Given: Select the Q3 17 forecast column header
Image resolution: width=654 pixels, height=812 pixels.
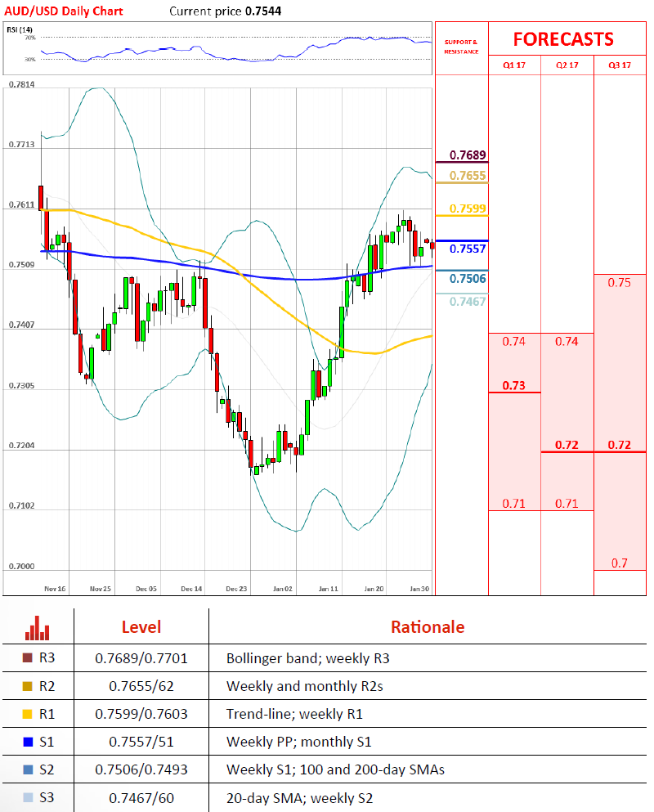Looking at the screenshot, I should pos(620,65).
